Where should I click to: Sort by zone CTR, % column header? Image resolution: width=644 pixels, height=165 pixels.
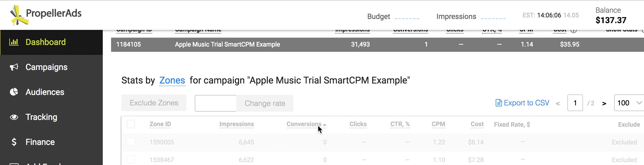[x=400, y=124]
